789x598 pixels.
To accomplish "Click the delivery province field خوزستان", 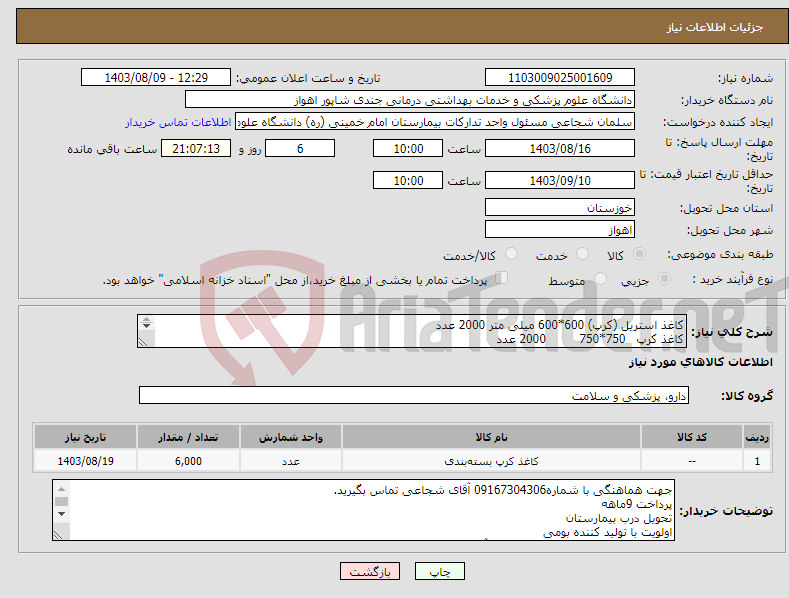I will tap(560, 207).
